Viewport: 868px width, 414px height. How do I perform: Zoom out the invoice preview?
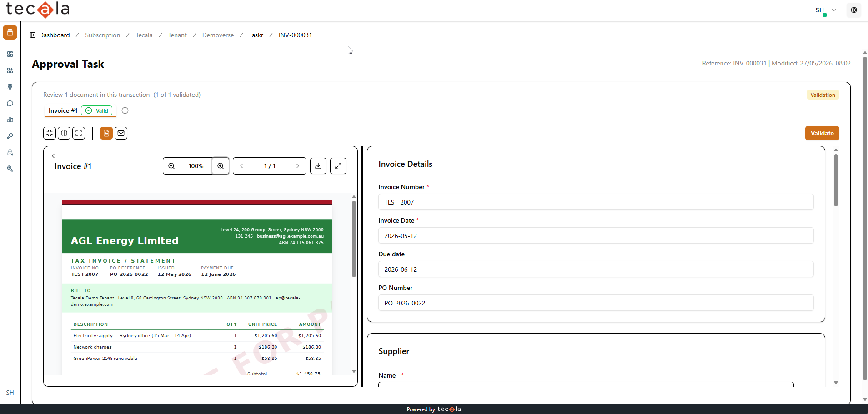point(171,166)
